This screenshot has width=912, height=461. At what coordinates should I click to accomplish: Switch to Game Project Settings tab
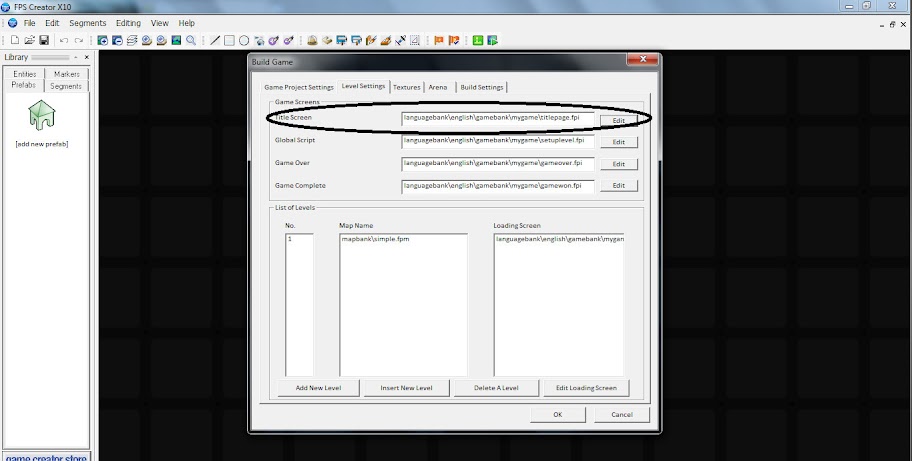298,87
